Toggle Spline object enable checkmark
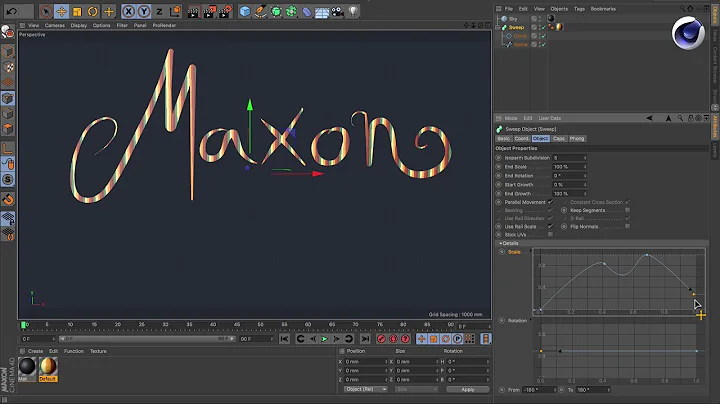Screen dimensions: 720x404 [x=543, y=45]
